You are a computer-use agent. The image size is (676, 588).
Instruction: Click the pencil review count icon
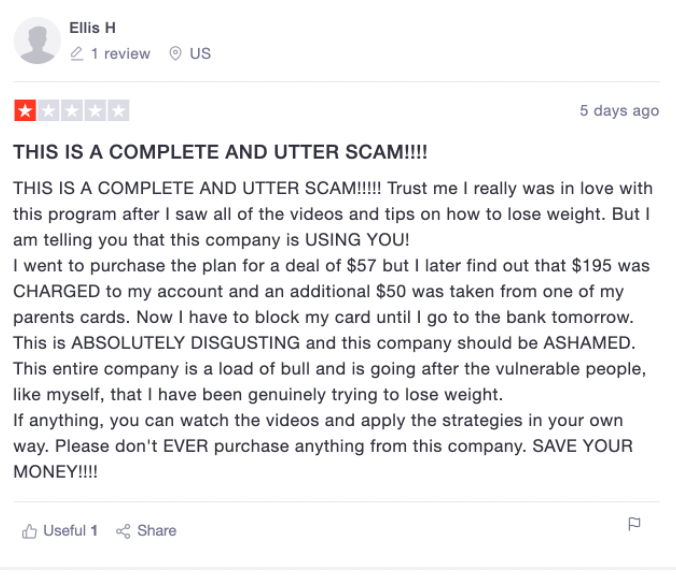point(77,53)
